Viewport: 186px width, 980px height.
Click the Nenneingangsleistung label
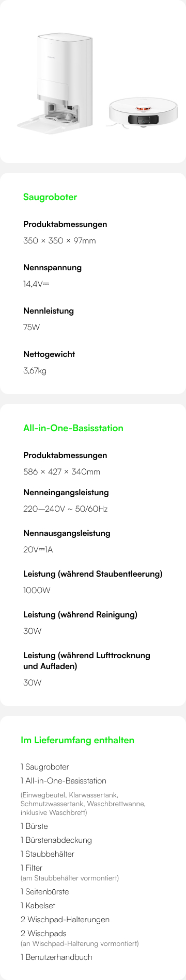point(66,493)
